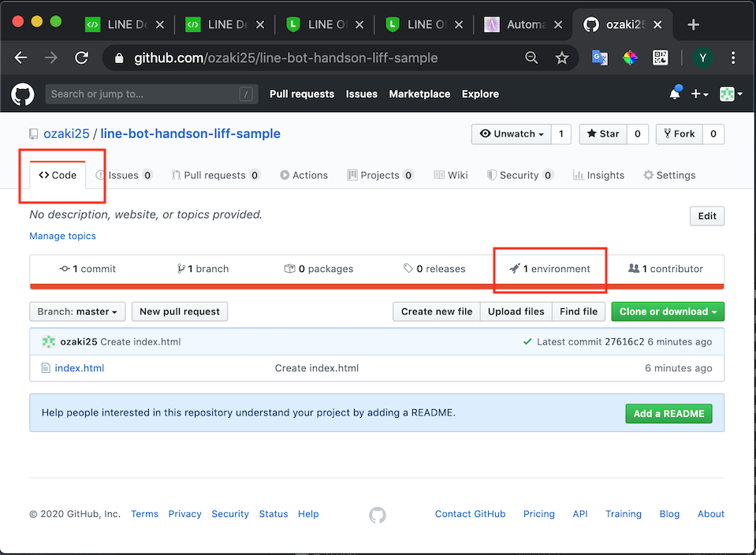Screen dimensions: 756x555
Task: Star the repository
Action: pos(603,134)
